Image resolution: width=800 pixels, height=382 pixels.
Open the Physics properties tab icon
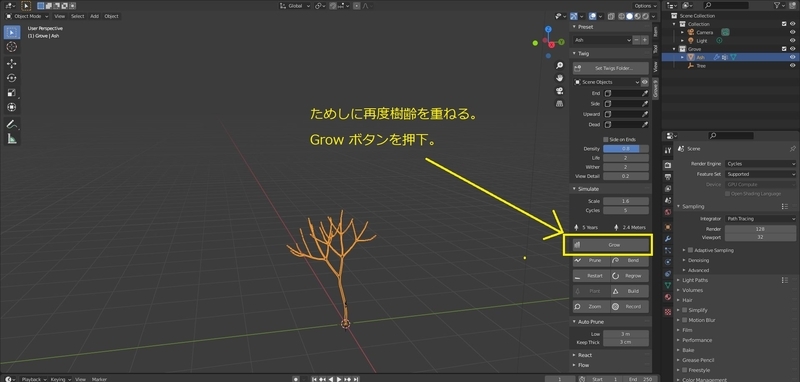tap(668, 262)
